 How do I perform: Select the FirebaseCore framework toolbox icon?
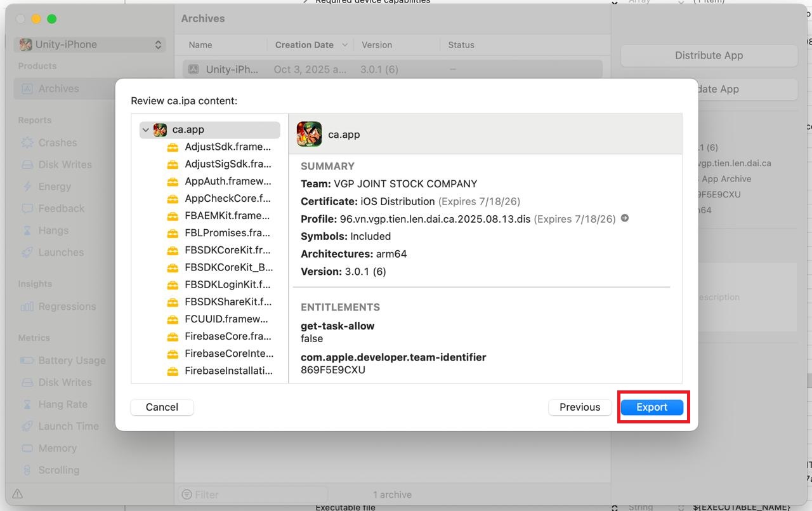[173, 336]
